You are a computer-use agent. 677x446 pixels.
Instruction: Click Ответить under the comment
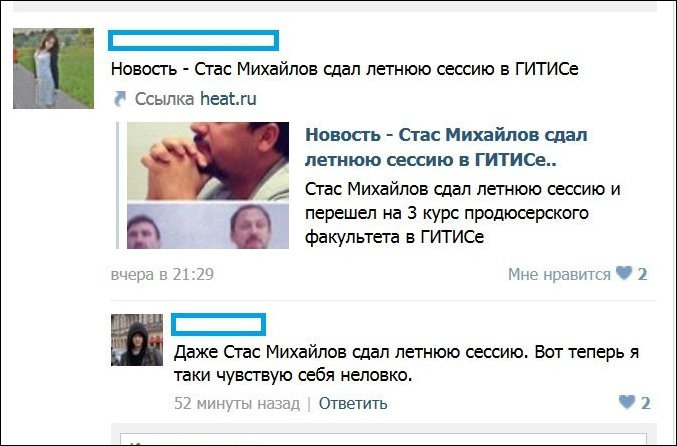click(x=353, y=403)
